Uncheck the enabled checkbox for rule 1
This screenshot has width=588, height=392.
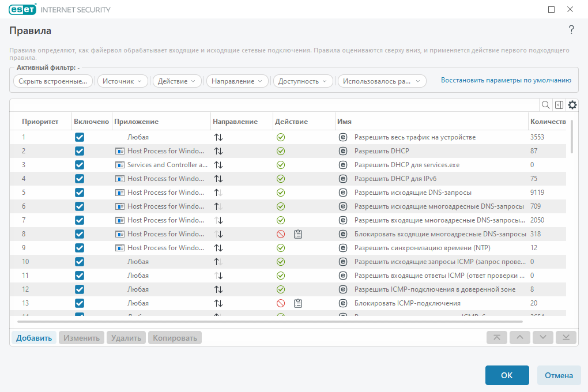80,137
